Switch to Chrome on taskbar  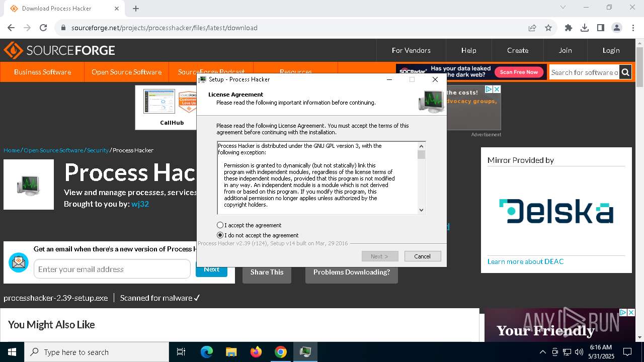point(281,352)
